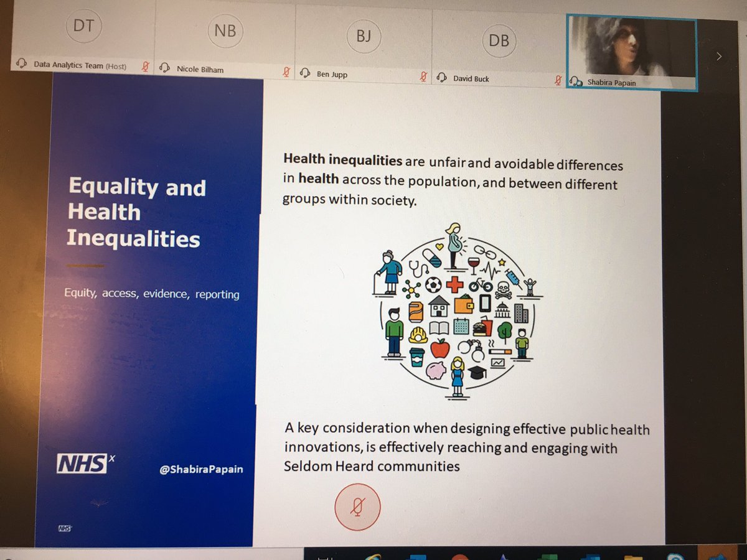Image resolution: width=747 pixels, height=560 pixels.
Task: Click headset icon beside David Buck
Action: tap(442, 77)
